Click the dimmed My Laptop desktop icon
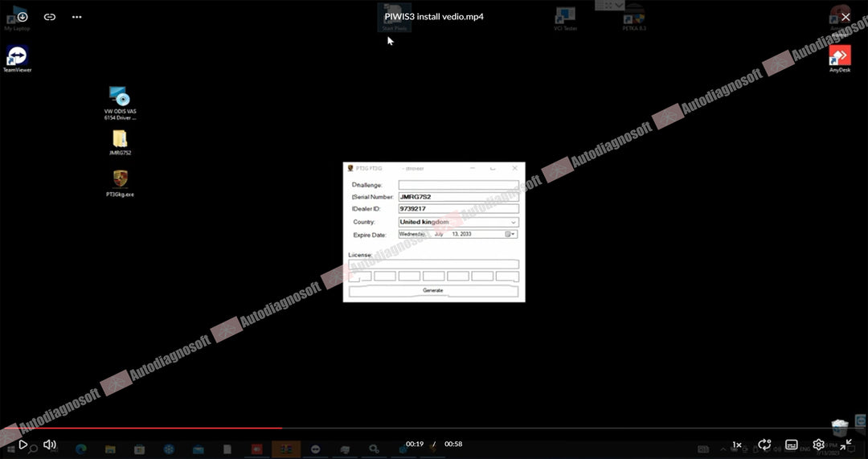The width and height of the screenshot is (868, 459). click(17, 18)
